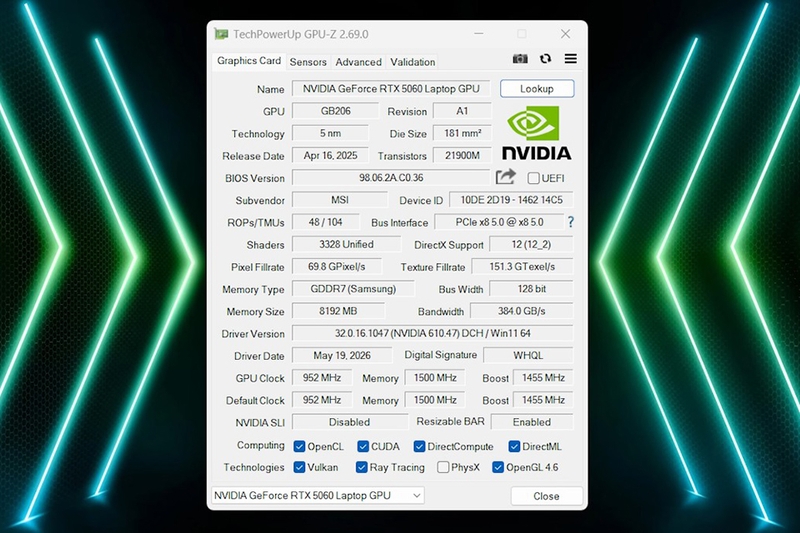Click the refresh icon in GPU-Z
This screenshot has width=800, height=533.
(545, 59)
